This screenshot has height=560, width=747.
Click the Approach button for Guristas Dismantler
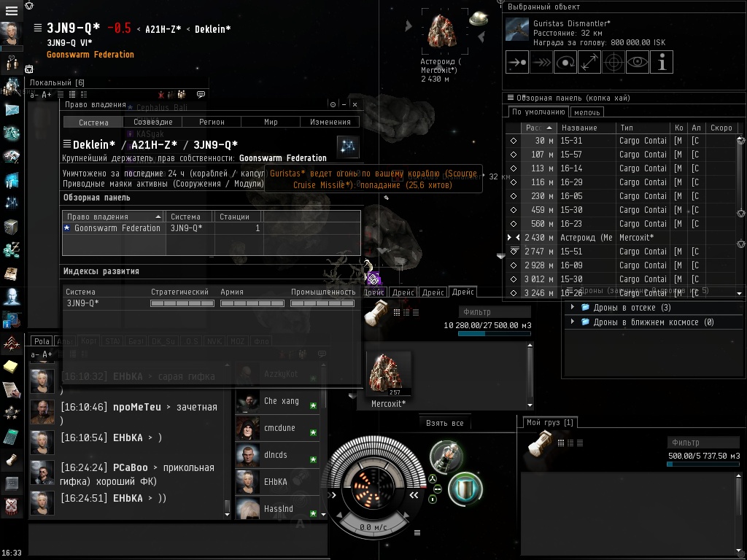(517, 63)
